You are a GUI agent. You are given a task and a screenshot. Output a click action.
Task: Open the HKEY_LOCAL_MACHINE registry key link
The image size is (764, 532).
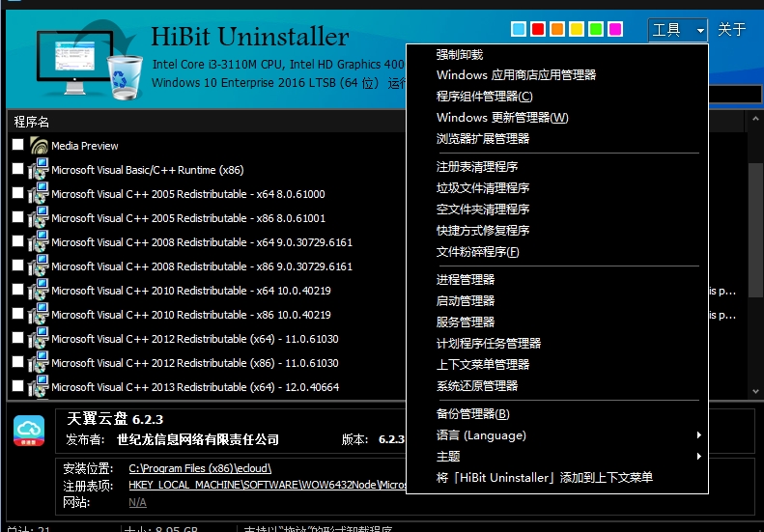pos(267,486)
